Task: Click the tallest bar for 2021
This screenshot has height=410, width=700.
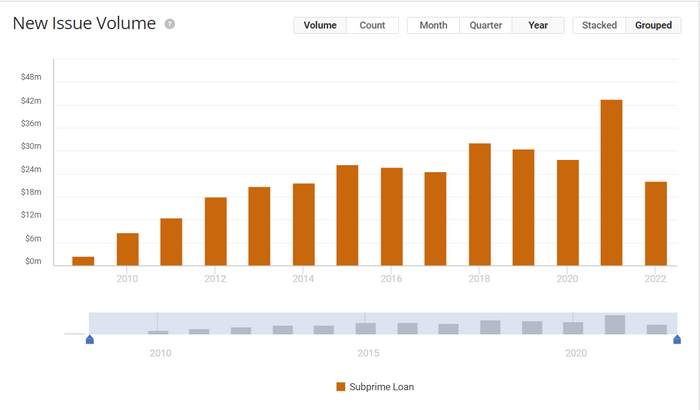Action: pyautogui.click(x=611, y=183)
